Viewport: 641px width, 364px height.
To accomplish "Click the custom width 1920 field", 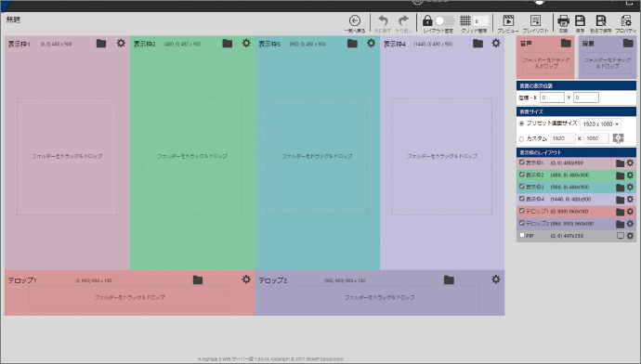I will (x=563, y=138).
